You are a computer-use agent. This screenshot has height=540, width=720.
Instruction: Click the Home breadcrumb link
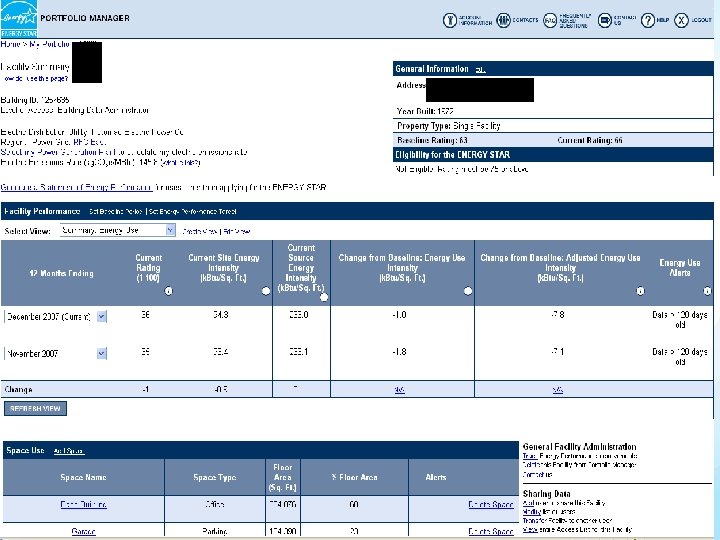pyautogui.click(x=10, y=44)
